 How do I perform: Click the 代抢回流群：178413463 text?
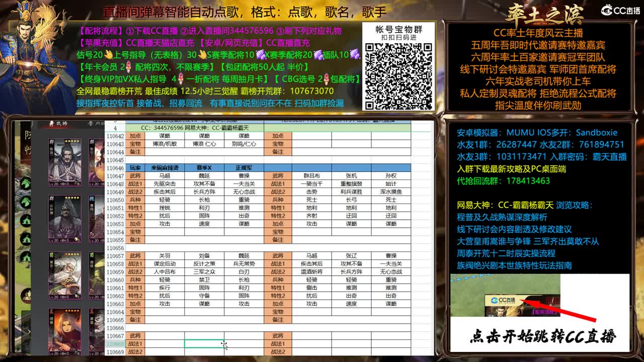pyautogui.click(x=504, y=181)
